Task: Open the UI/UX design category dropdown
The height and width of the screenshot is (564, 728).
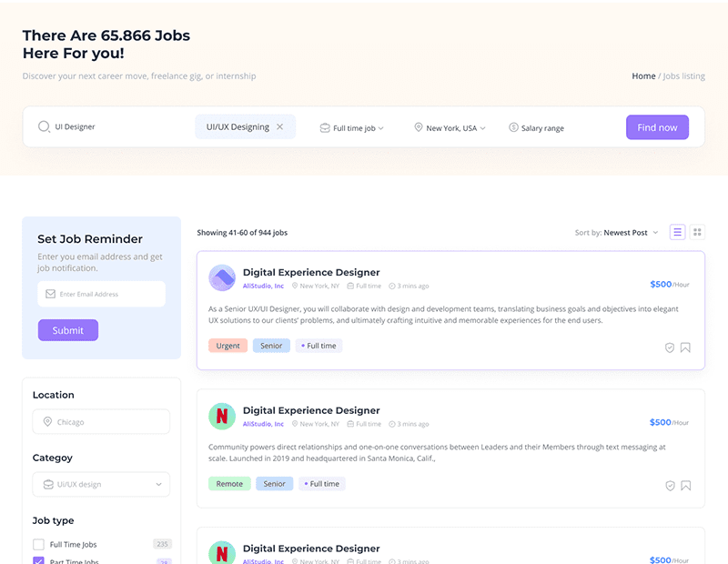Action: (101, 485)
